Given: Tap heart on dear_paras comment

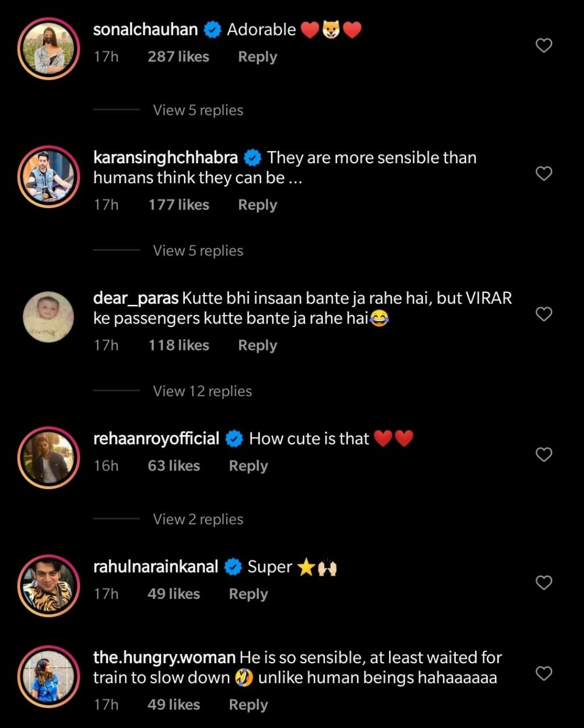Looking at the screenshot, I should tap(544, 314).
